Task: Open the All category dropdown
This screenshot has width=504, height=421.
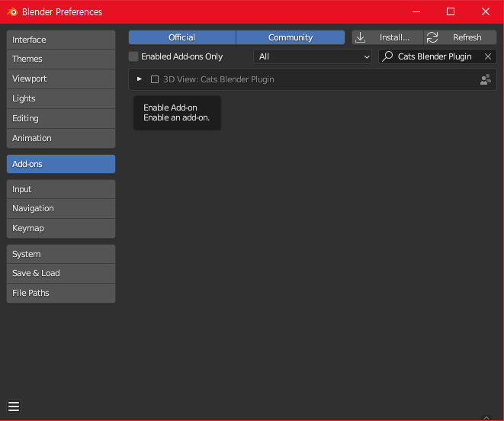Action: pos(313,56)
